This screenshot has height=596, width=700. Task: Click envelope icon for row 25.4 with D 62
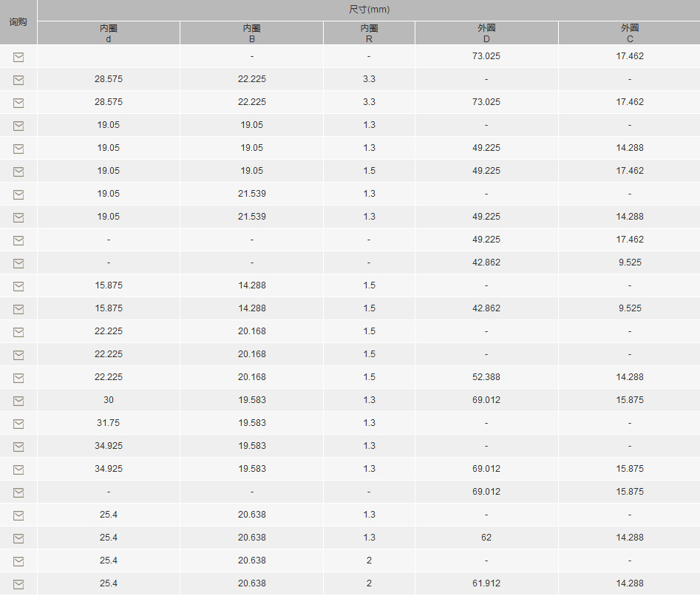[18, 538]
